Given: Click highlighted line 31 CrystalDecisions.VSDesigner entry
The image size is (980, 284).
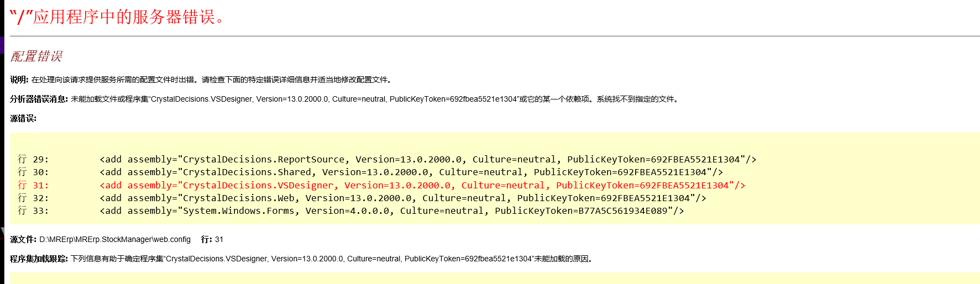Looking at the screenshot, I should (381, 185).
